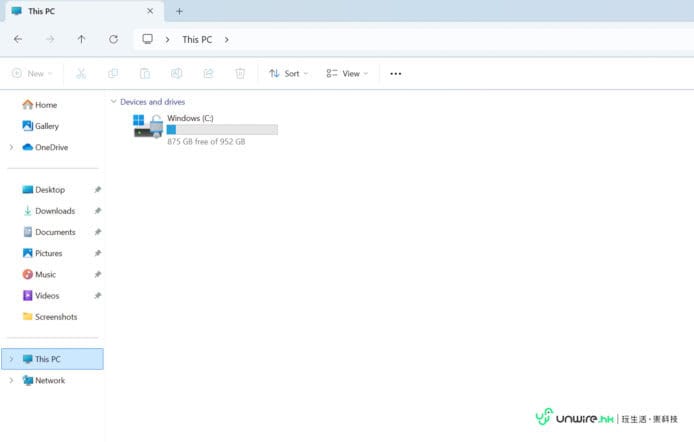Image resolution: width=694 pixels, height=442 pixels.
Task: Open the Windows (C:) drive
Action: [205, 128]
